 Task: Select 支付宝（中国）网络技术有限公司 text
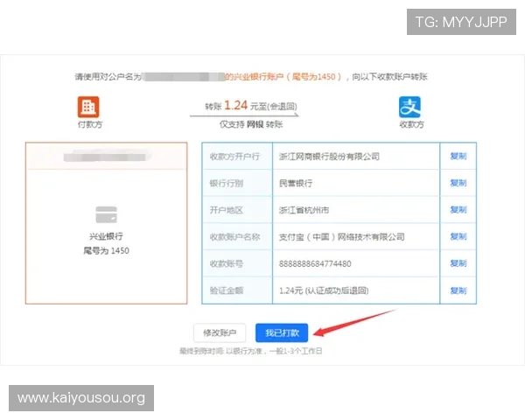click(x=342, y=237)
